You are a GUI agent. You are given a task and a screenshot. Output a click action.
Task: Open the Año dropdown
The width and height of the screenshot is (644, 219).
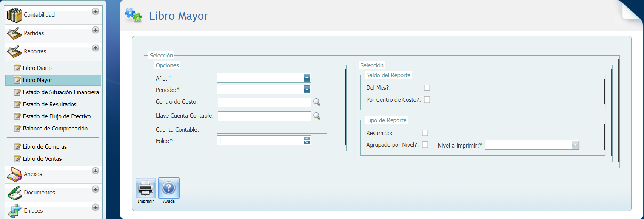(x=307, y=78)
